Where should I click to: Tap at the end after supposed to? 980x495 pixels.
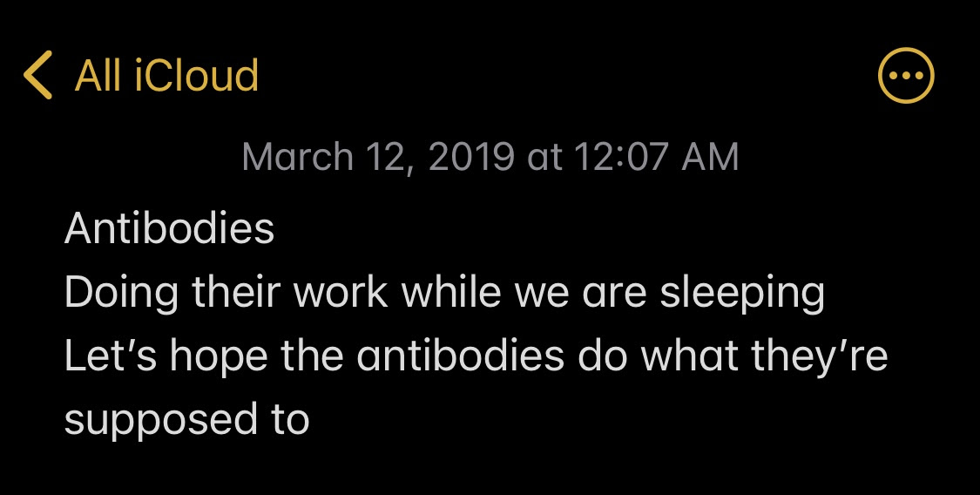tap(310, 421)
